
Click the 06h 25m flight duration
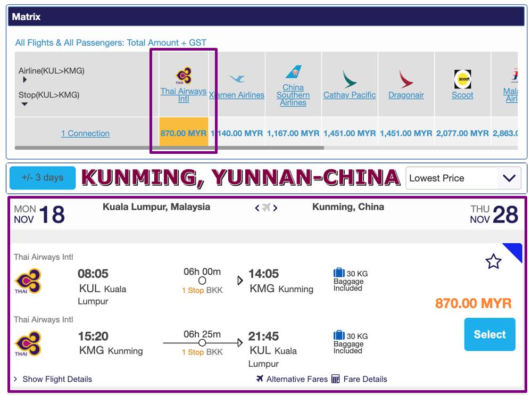pos(202,334)
